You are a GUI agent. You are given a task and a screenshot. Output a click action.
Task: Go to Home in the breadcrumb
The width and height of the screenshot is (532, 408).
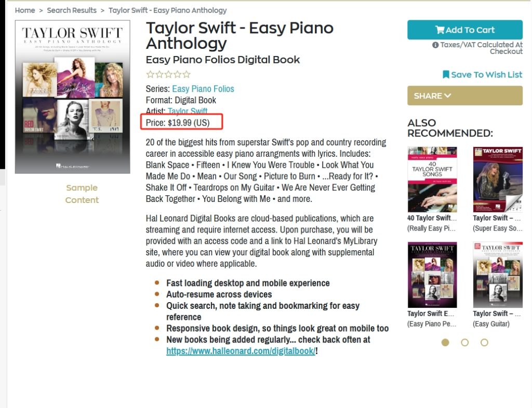(25, 10)
